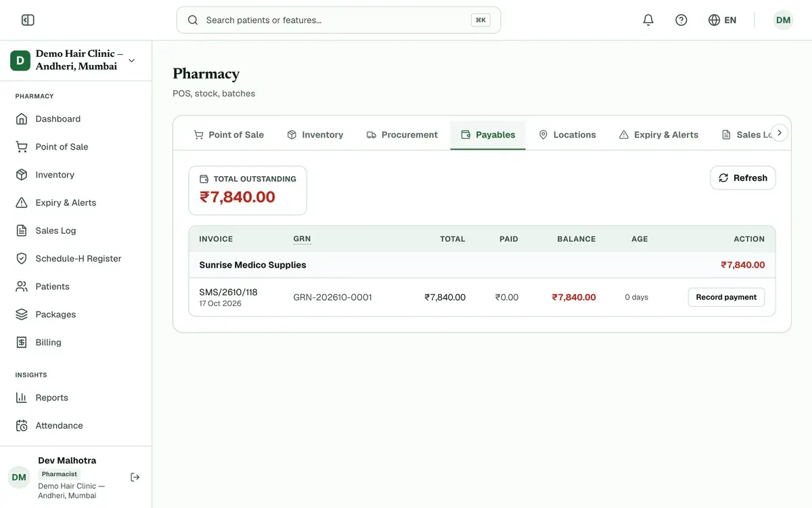Click the 17 Oct 2026 invoice date

220,304
